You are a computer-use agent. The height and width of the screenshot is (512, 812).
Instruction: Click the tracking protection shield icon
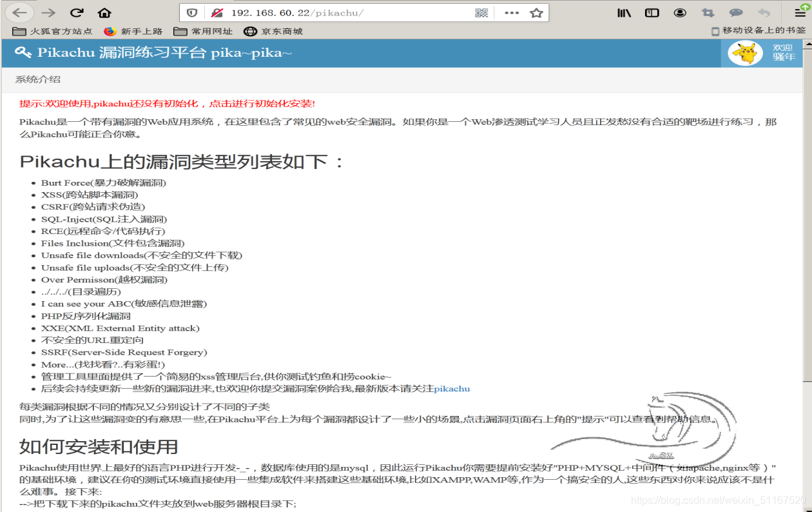click(x=192, y=13)
